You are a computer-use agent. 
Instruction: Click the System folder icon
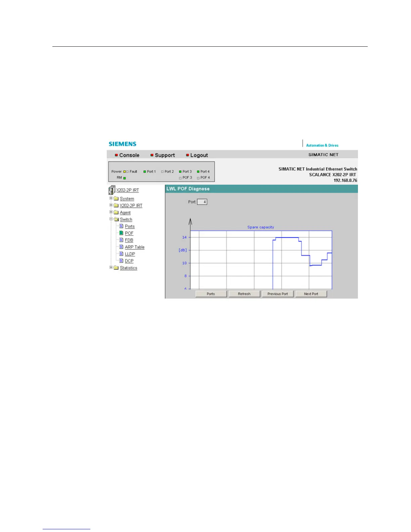pyautogui.click(x=116, y=198)
